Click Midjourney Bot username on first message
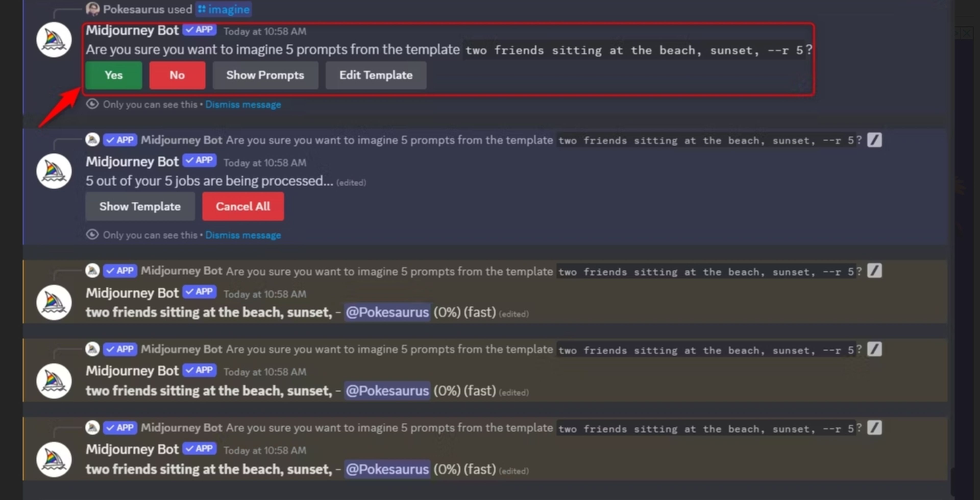The width and height of the screenshot is (980, 500). coord(132,30)
